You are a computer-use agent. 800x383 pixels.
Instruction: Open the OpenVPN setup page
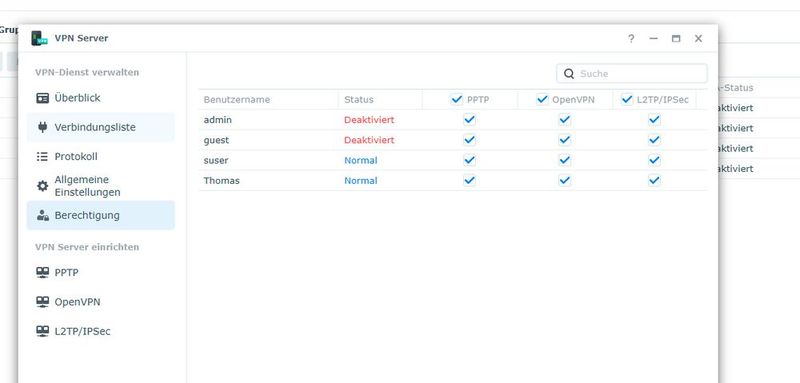101,302
